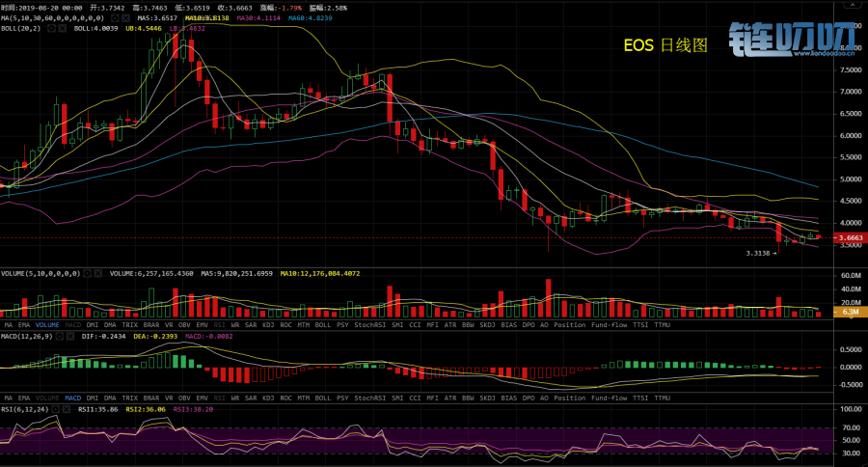
Task: Select MTM tab under the volume pane
Action: coord(304,325)
